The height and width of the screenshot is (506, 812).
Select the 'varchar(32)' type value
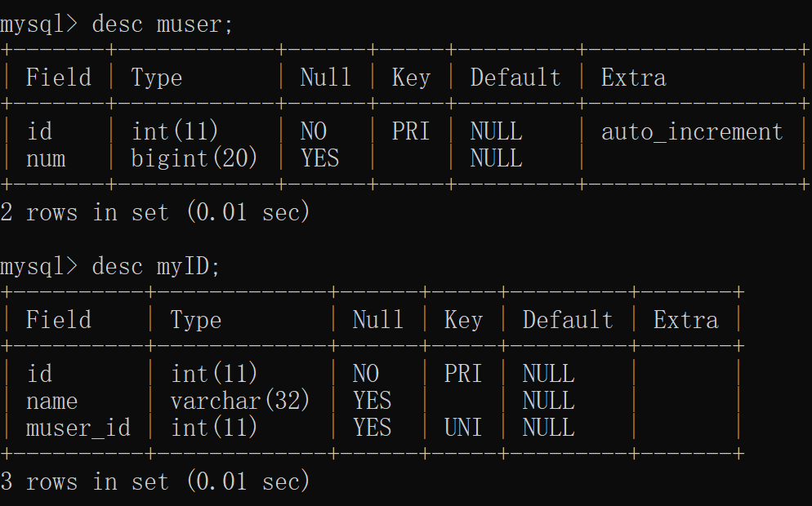(x=240, y=401)
